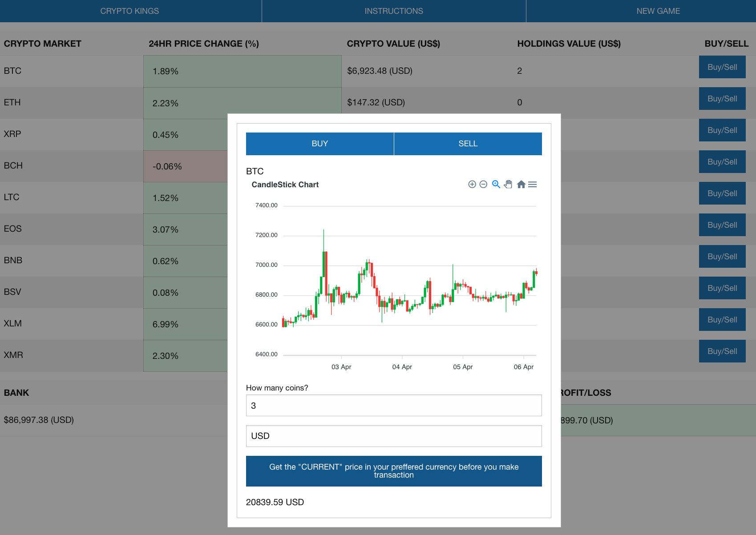Screen dimensions: 756x535
Task: Activate the selection zoom magnifier tool
Action: (496, 184)
